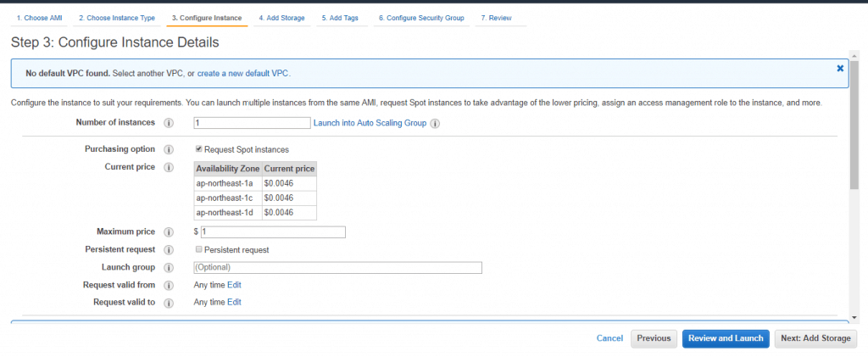Open the 4. Add Storage tab
The height and width of the screenshot is (357, 868).
click(281, 19)
